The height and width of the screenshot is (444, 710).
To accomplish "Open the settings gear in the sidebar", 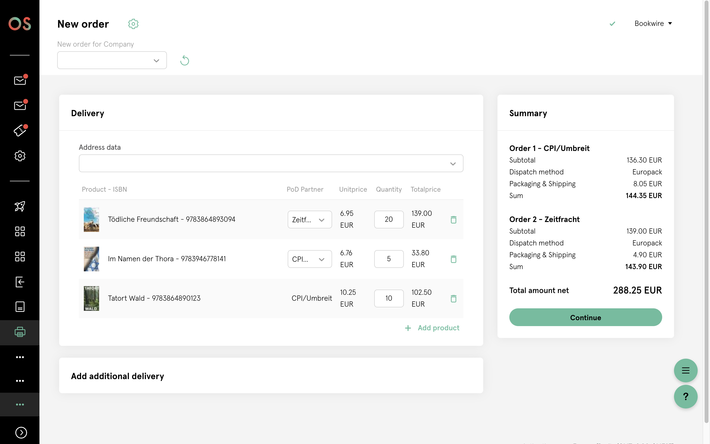I will click(x=19, y=156).
